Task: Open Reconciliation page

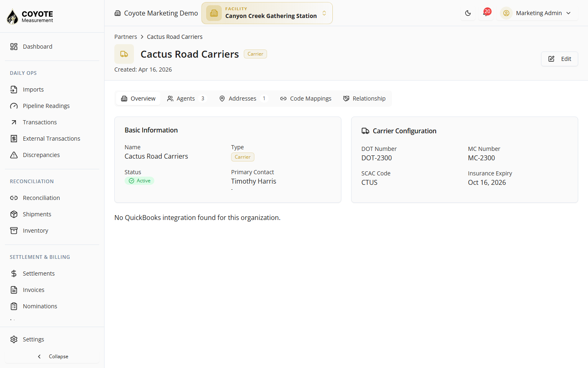Action: (52, 198)
